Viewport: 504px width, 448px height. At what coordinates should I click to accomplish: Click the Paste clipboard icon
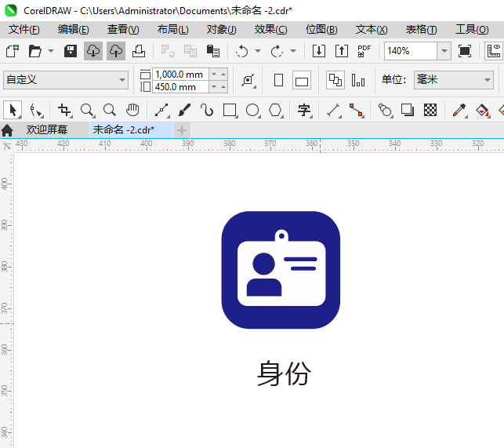212,51
